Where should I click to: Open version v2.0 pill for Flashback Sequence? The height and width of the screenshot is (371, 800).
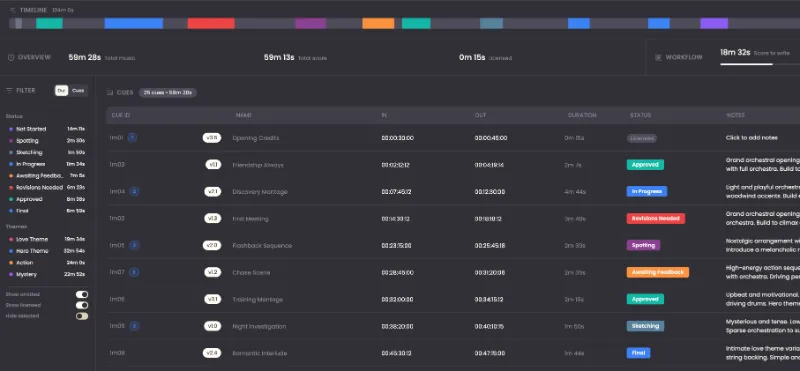coord(212,245)
